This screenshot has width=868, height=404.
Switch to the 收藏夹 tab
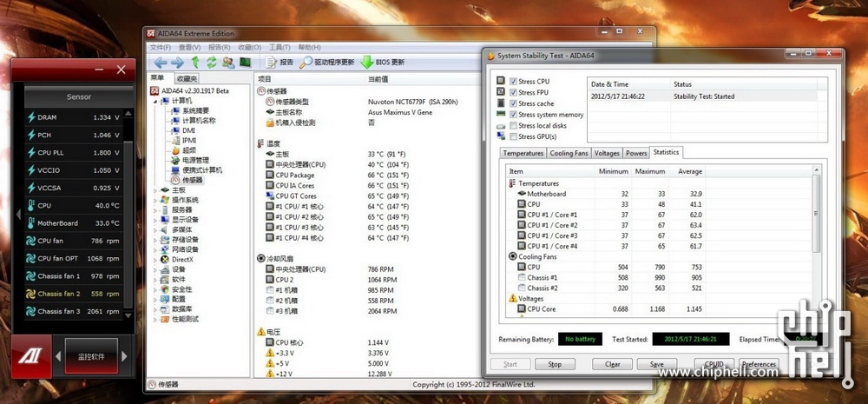click(187, 79)
